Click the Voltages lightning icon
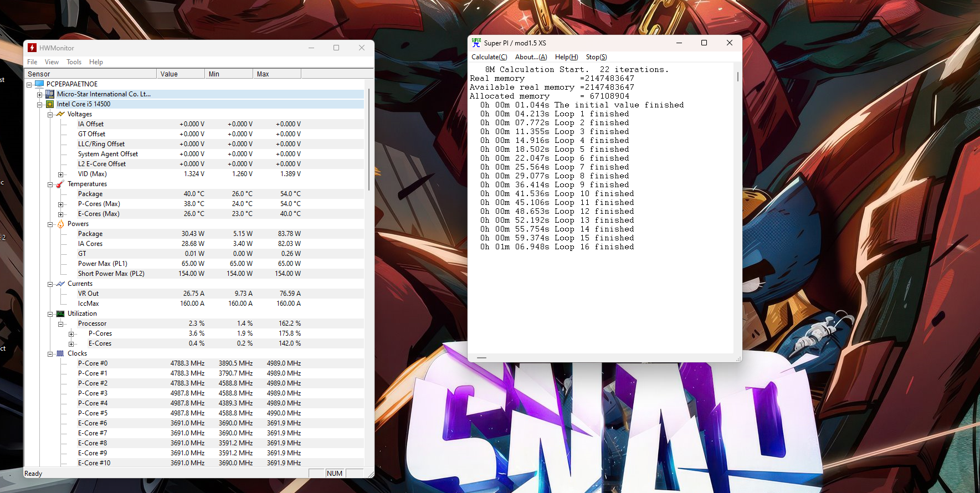This screenshot has height=493, width=980. pos(60,114)
